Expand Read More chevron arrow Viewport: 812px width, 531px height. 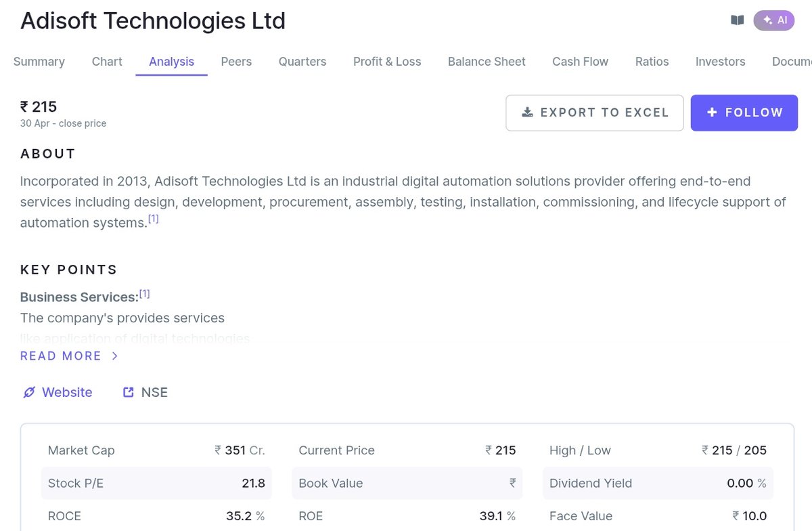[115, 356]
